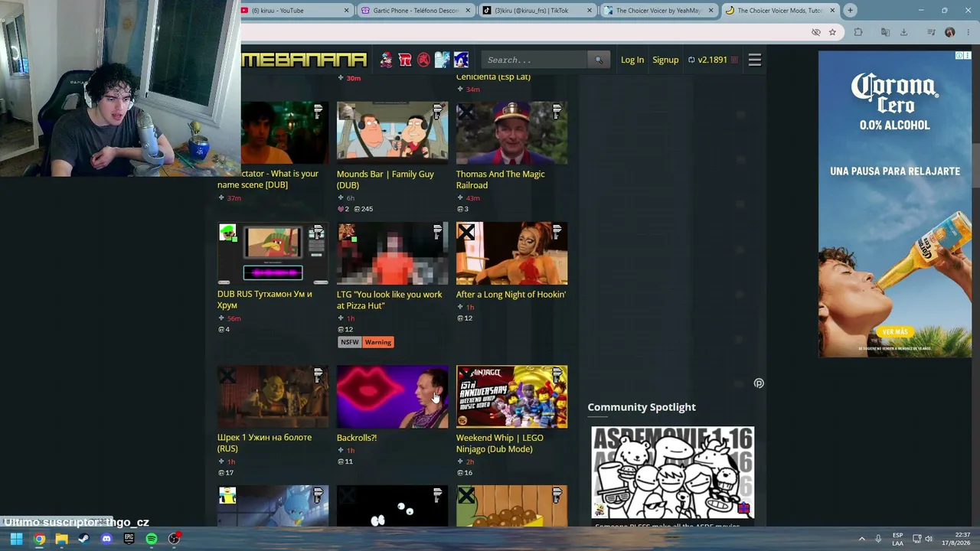Open the Sonic game icon in header
Screen dimensions: 980x551
pyautogui.click(x=461, y=60)
